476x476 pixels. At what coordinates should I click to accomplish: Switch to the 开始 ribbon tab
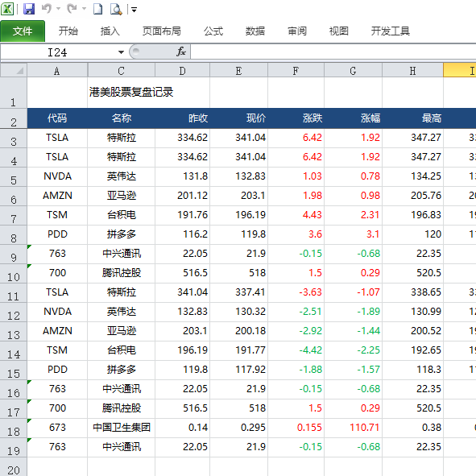pos(68,31)
